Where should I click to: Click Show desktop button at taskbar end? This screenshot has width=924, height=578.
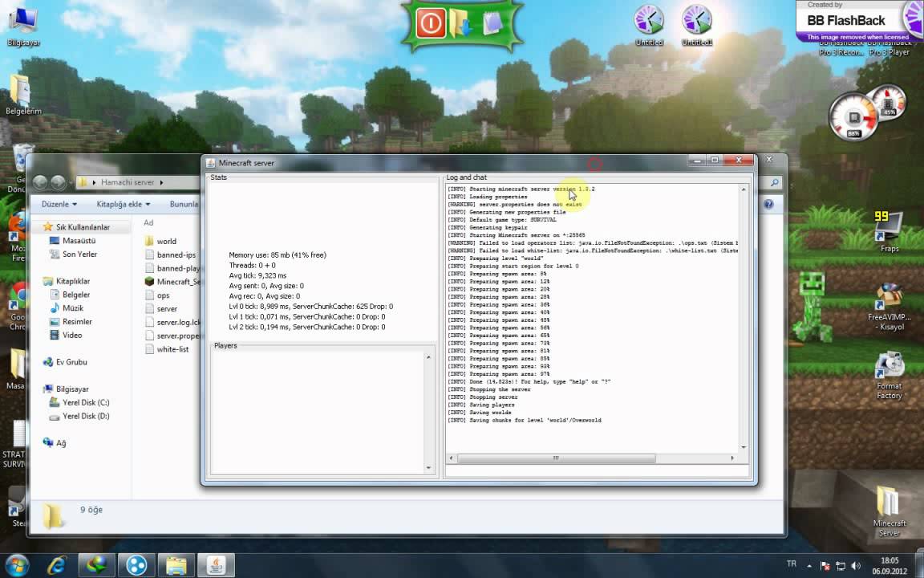click(x=920, y=565)
